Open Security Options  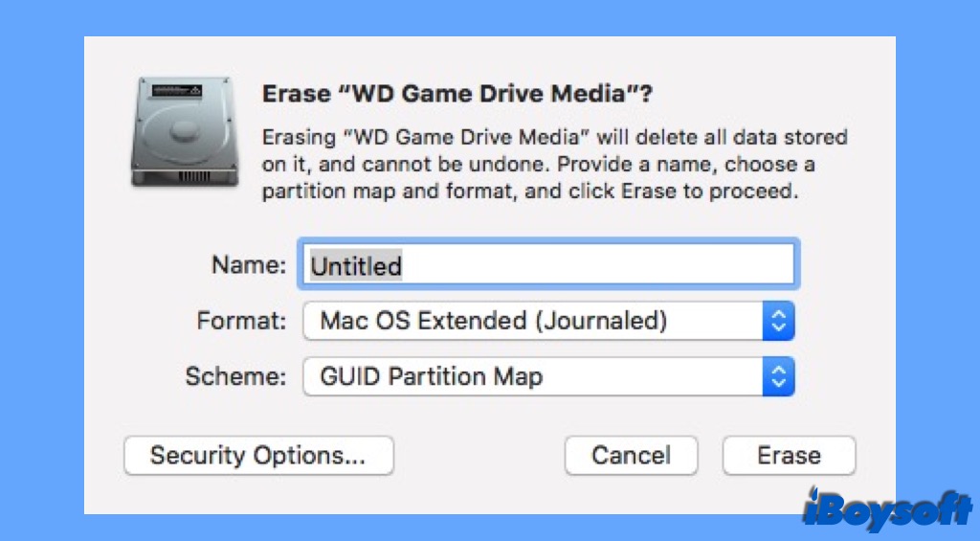pyautogui.click(x=258, y=456)
